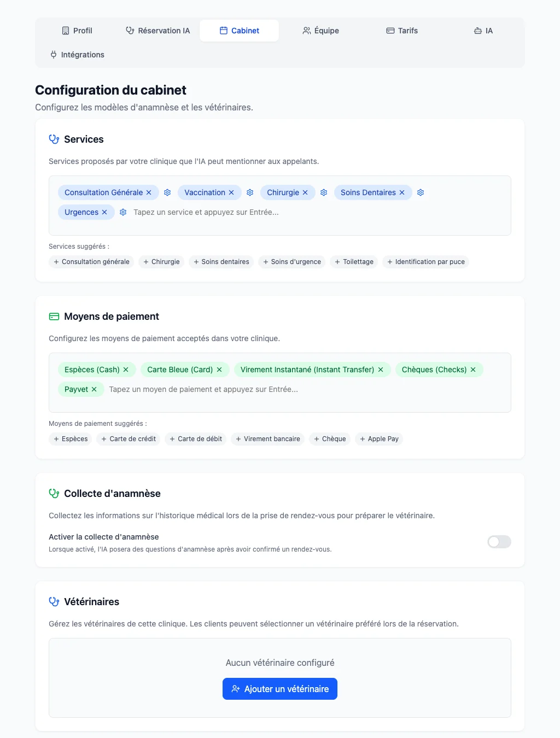Add suggested Chirurgie service chip
This screenshot has height=738, width=560.
point(161,262)
